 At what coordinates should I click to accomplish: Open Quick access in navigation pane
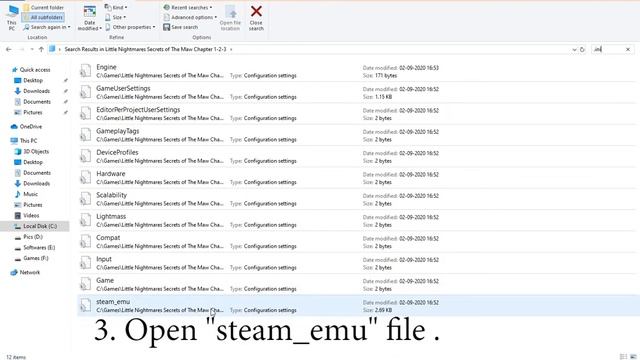(x=31, y=70)
